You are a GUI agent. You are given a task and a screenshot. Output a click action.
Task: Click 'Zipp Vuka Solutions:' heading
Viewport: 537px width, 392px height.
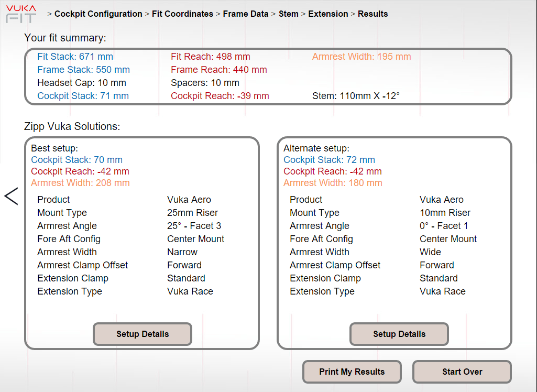[72, 126]
